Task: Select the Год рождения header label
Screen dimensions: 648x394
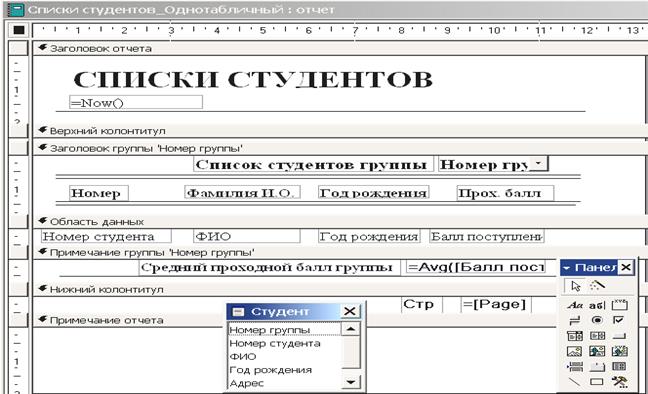Action: 374,193
